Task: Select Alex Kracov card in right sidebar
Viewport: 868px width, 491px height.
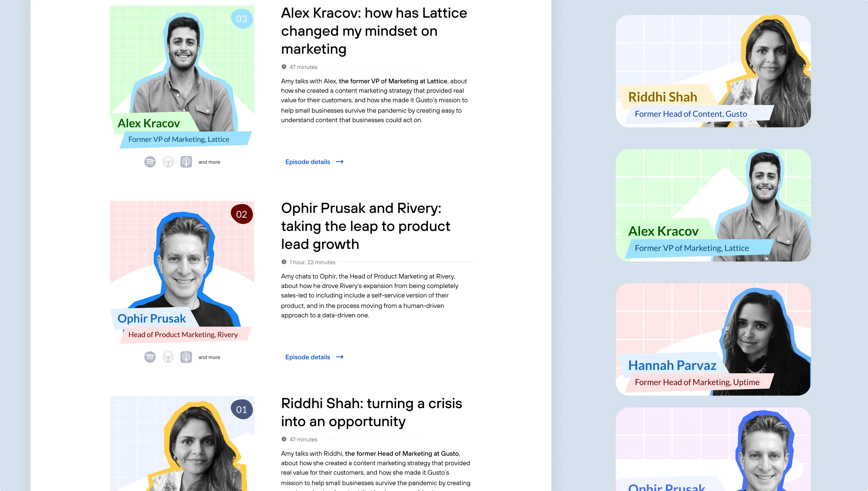Action: (713, 205)
